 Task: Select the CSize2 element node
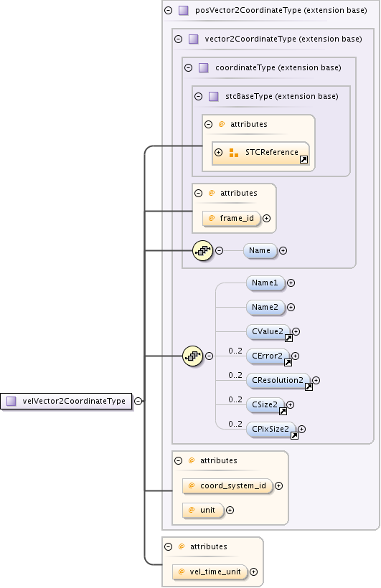tap(265, 405)
